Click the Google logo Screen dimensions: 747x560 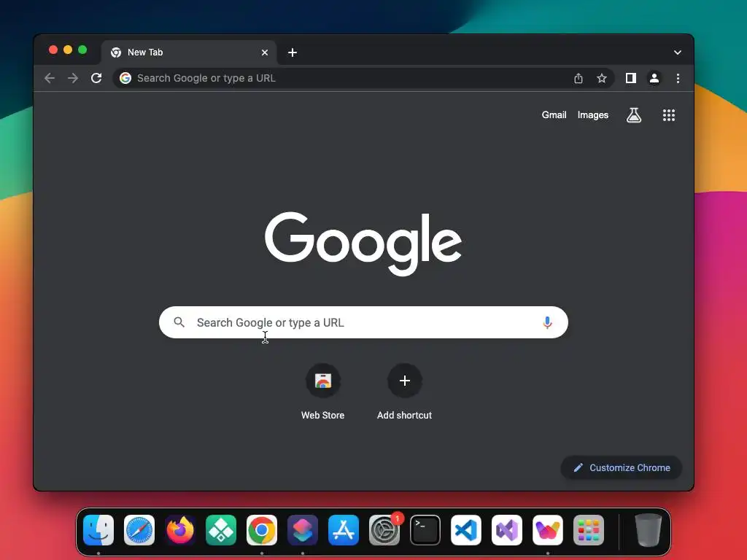click(363, 244)
